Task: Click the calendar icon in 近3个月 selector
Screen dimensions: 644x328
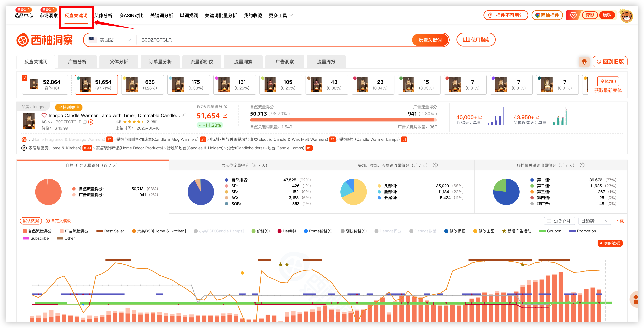Action: (x=549, y=221)
